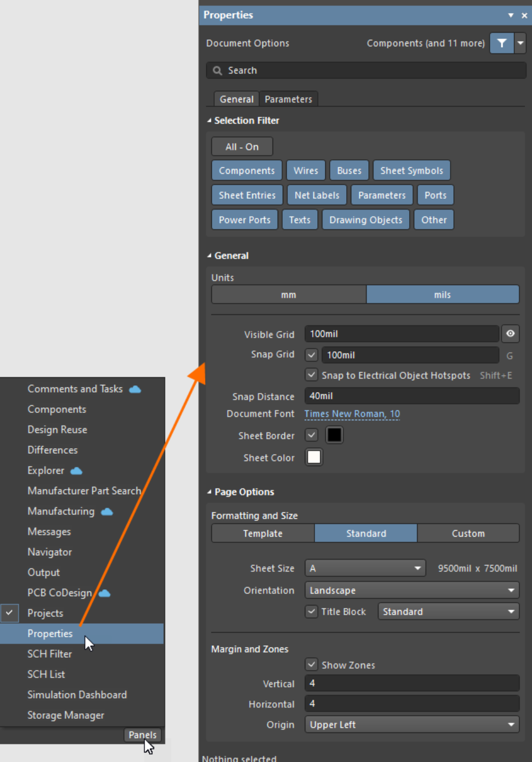Click the All - On button
Image resolution: width=532 pixels, height=762 pixels.
(x=242, y=147)
